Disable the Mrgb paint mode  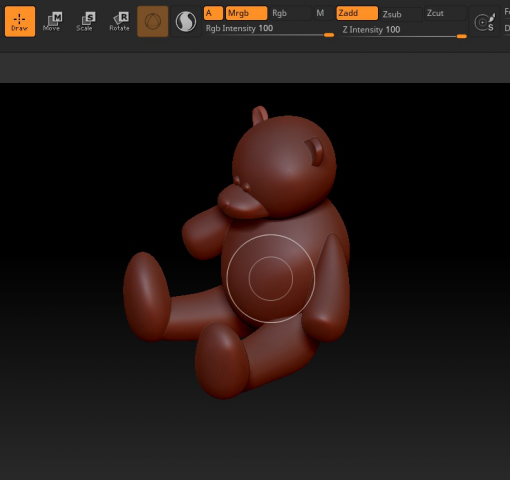(x=246, y=13)
